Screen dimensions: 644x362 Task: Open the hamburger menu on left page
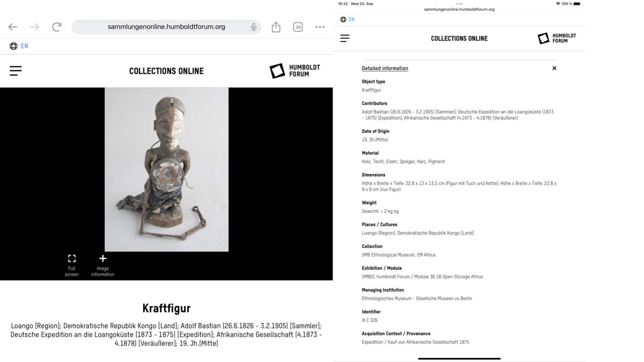16,71
